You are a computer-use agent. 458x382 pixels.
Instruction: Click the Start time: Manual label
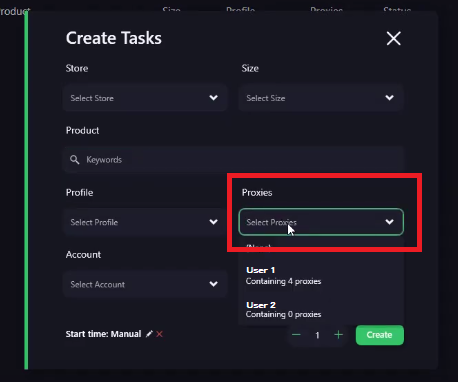coord(103,334)
